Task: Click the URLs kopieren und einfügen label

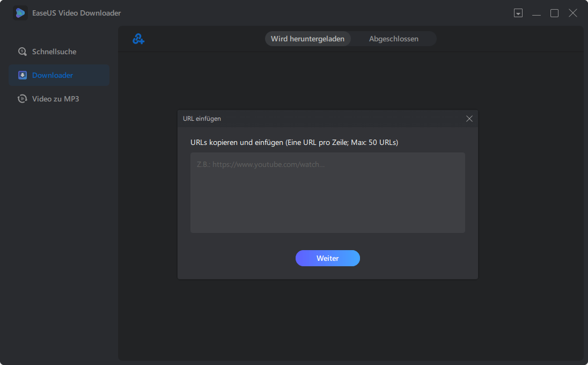Action: pyautogui.click(x=295, y=143)
